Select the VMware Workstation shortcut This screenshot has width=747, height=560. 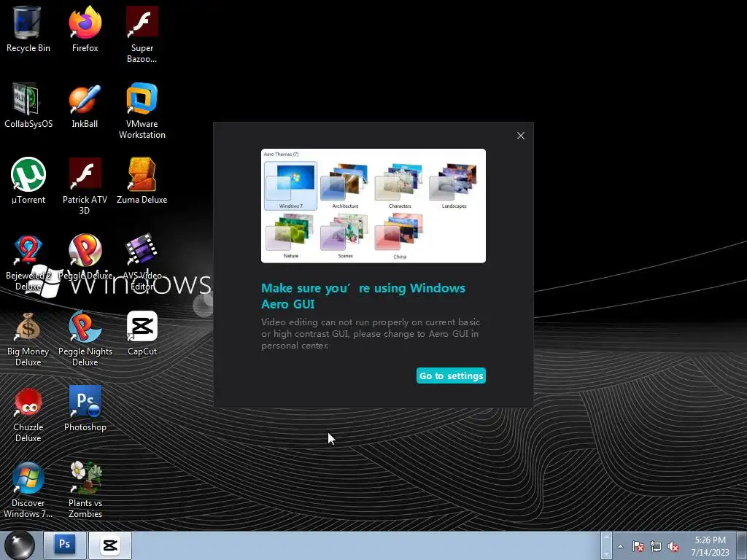[x=142, y=111]
